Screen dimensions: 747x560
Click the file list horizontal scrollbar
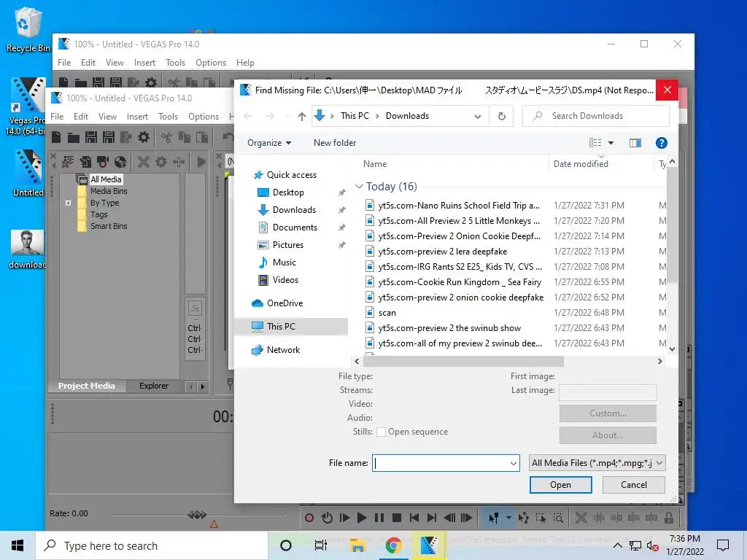[x=463, y=362]
